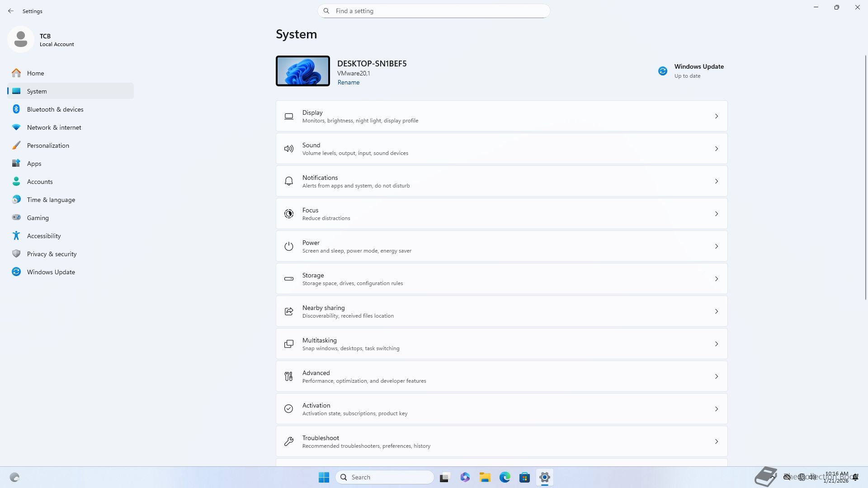Switch to Network & internet section
The image size is (868, 488).
54,127
